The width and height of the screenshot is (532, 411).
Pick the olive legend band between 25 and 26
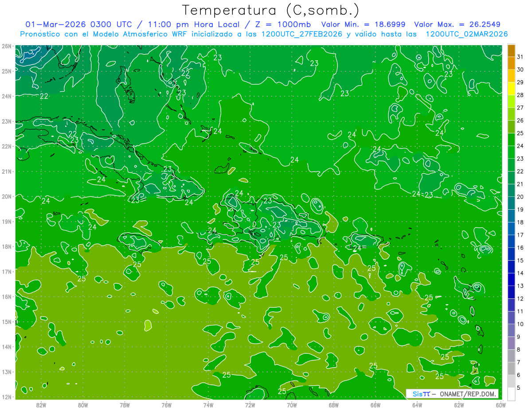(x=511, y=127)
